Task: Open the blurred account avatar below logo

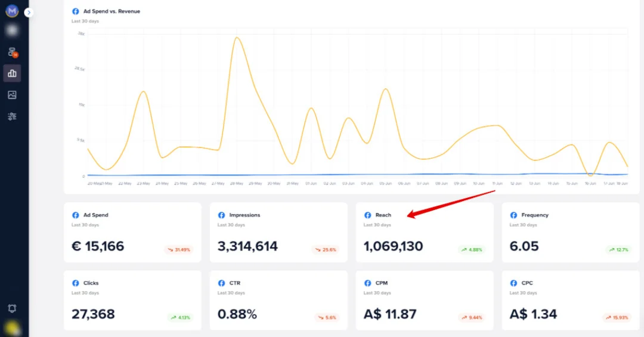Action: [x=12, y=30]
